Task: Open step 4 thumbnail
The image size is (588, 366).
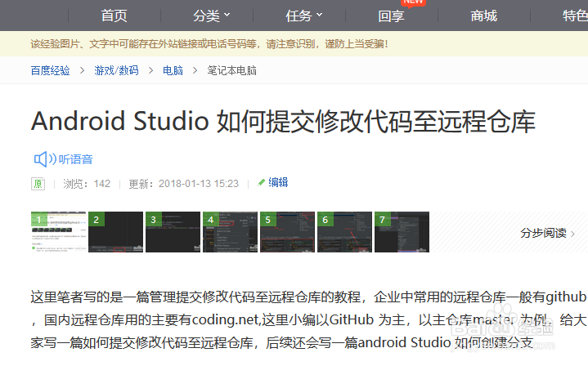Action: click(x=231, y=232)
